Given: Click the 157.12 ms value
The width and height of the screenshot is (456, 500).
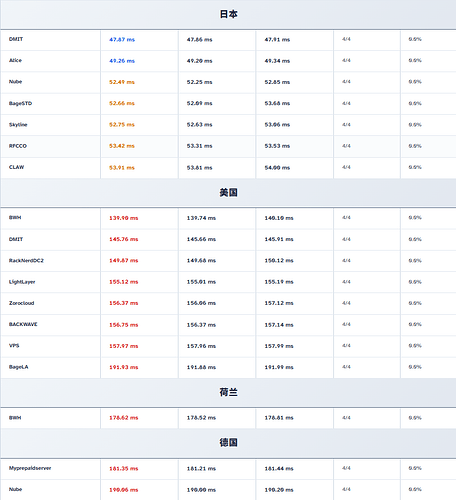Looking at the screenshot, I should 279,303.
